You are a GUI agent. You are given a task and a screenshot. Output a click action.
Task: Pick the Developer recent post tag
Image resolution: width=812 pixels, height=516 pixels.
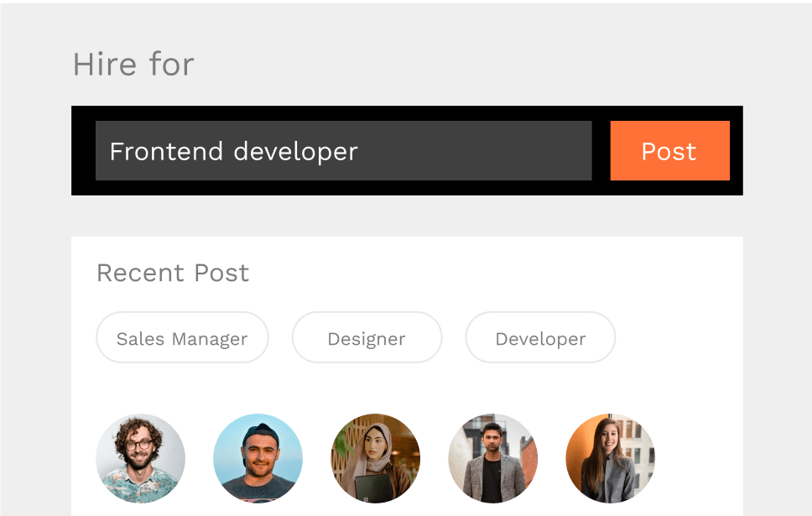point(540,338)
